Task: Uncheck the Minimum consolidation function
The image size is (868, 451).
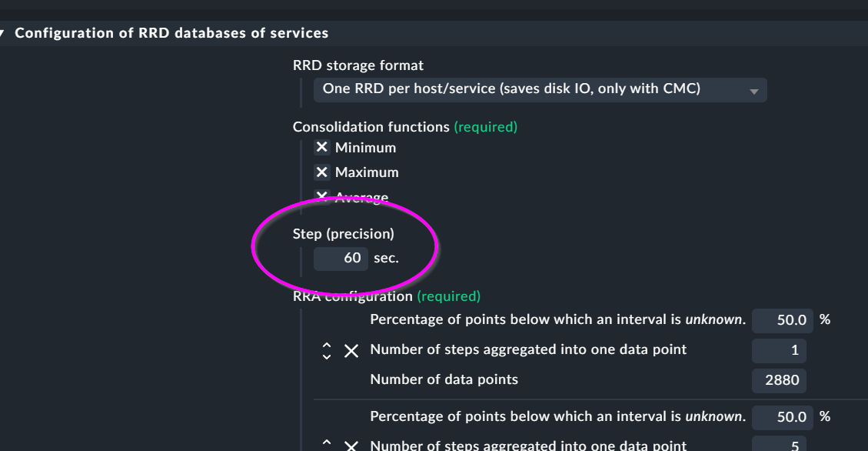Action: pos(321,147)
